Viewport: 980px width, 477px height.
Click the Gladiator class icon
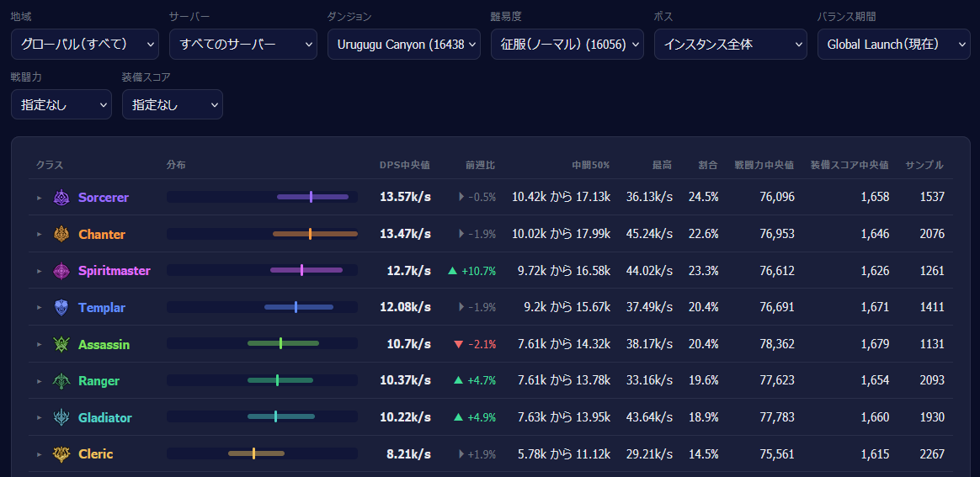coord(61,417)
